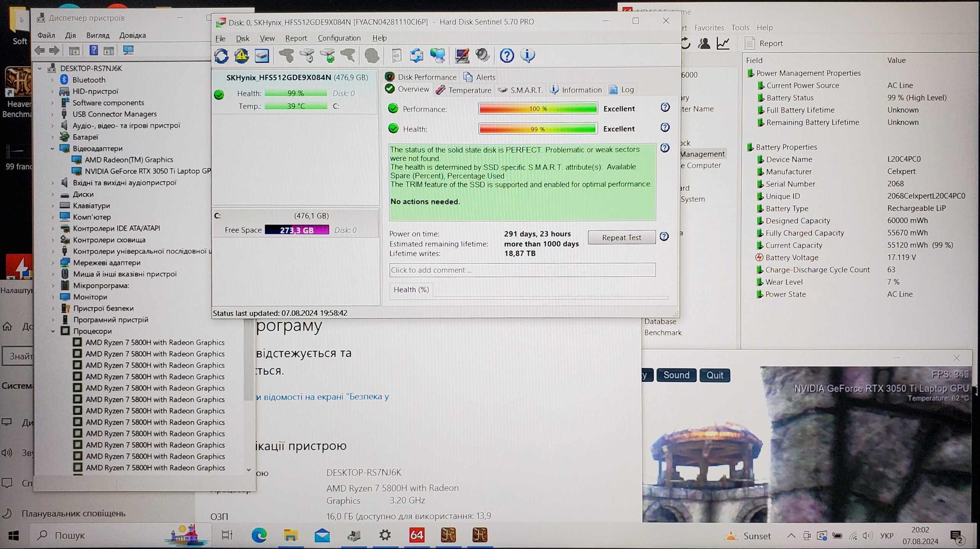Click the yellow warning alert icon in toolbar
Image resolution: width=980 pixels, height=549 pixels.
pos(242,56)
